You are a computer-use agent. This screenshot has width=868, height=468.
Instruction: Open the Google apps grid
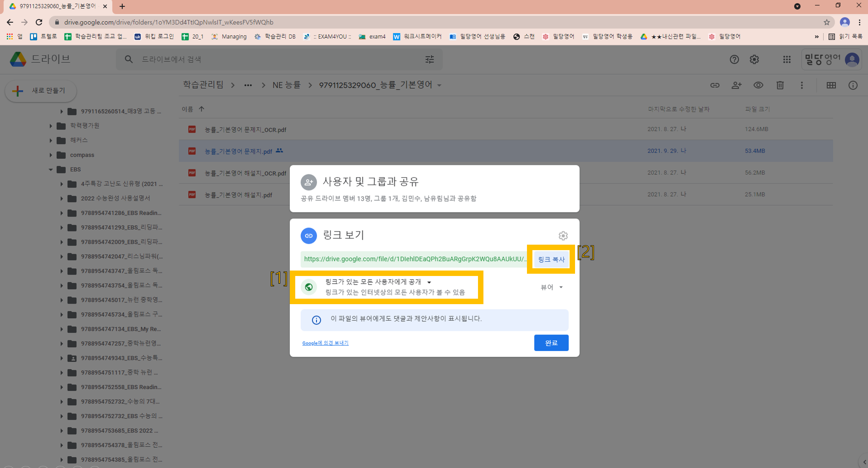click(787, 59)
